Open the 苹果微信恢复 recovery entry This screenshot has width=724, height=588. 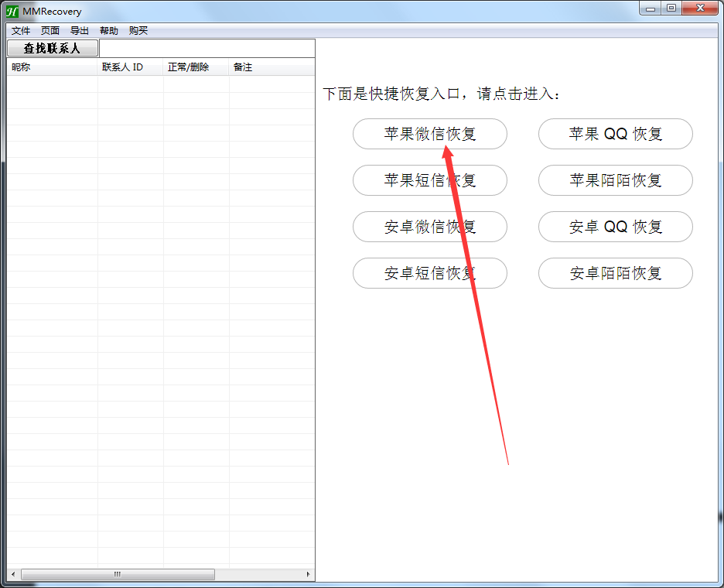(429, 134)
